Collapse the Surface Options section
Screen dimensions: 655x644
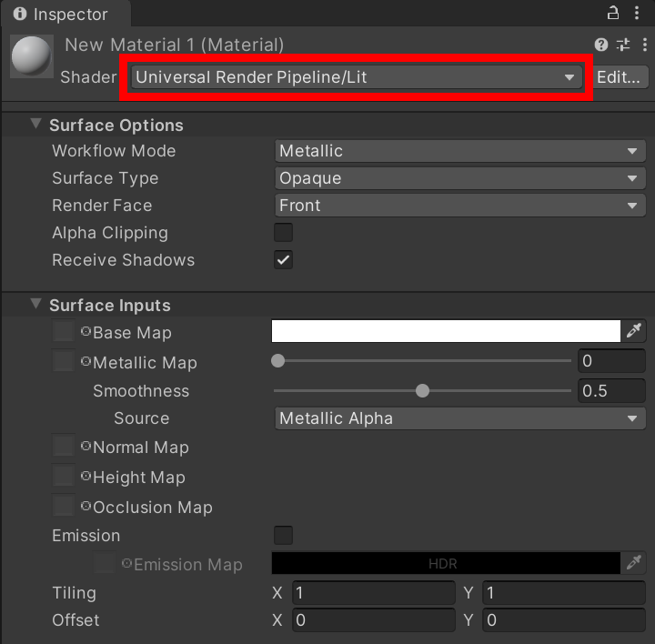(35, 124)
